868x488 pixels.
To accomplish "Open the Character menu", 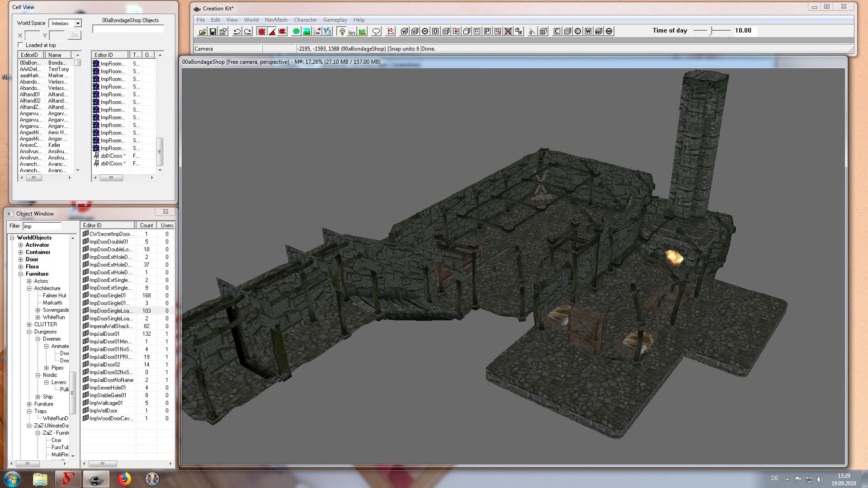I will 306,20.
